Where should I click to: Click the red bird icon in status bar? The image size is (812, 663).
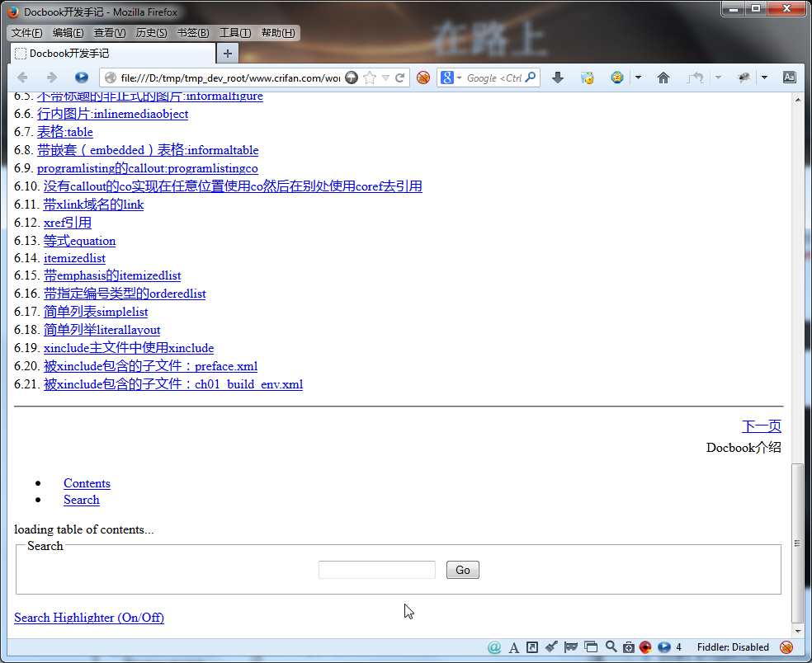tap(645, 647)
